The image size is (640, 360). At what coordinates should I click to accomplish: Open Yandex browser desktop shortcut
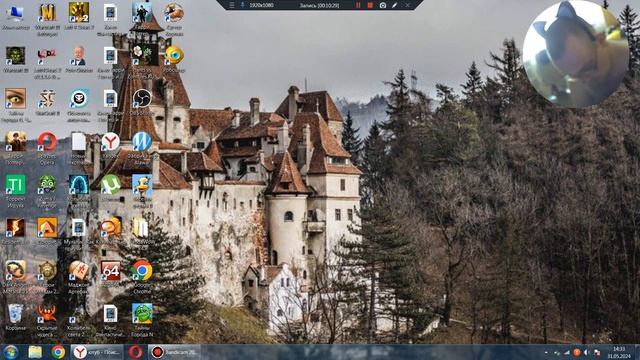pyautogui.click(x=110, y=142)
